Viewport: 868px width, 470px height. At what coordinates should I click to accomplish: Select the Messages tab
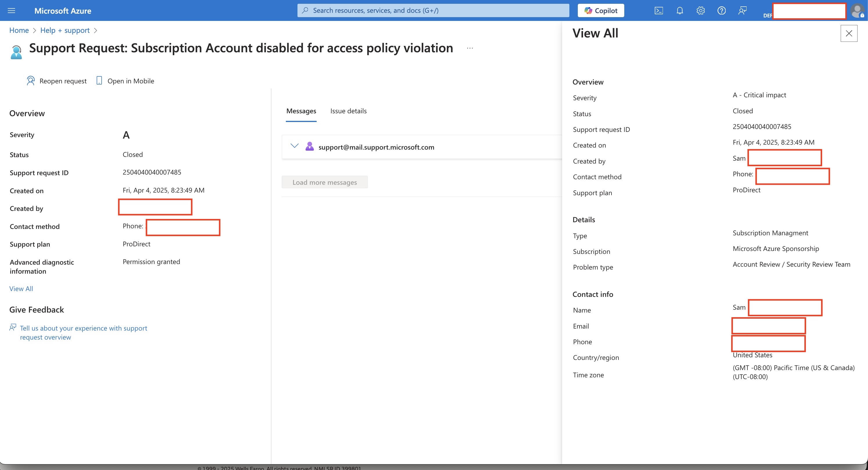pos(301,111)
